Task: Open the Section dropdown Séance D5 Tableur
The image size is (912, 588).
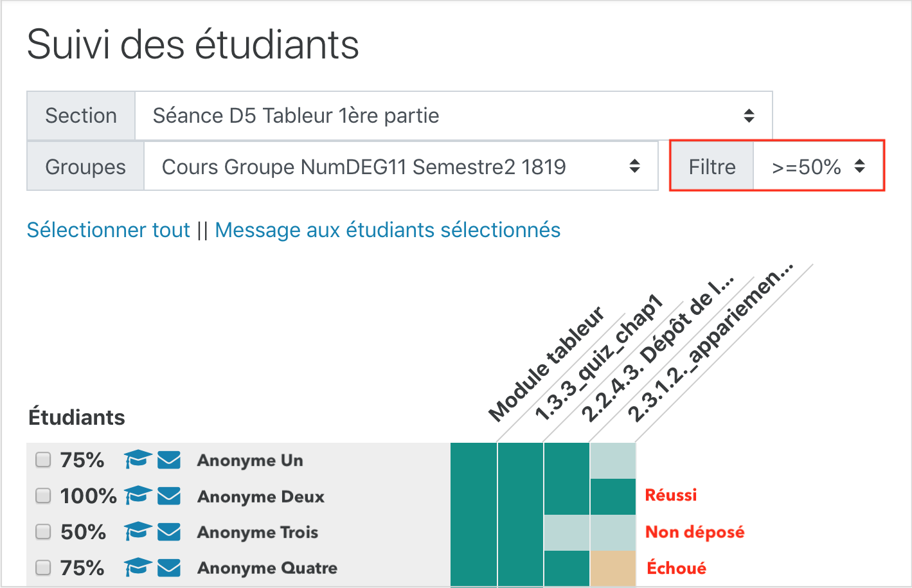Action: pos(454,116)
